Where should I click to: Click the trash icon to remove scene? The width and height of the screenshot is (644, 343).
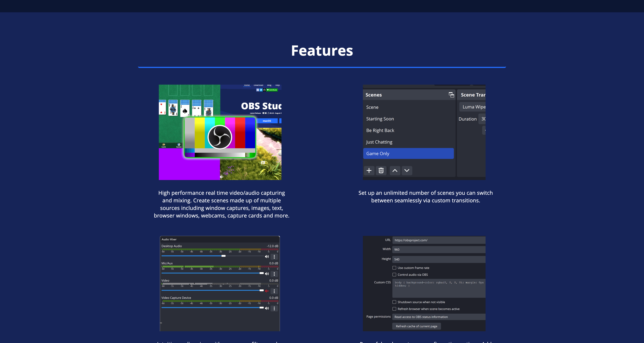381,171
